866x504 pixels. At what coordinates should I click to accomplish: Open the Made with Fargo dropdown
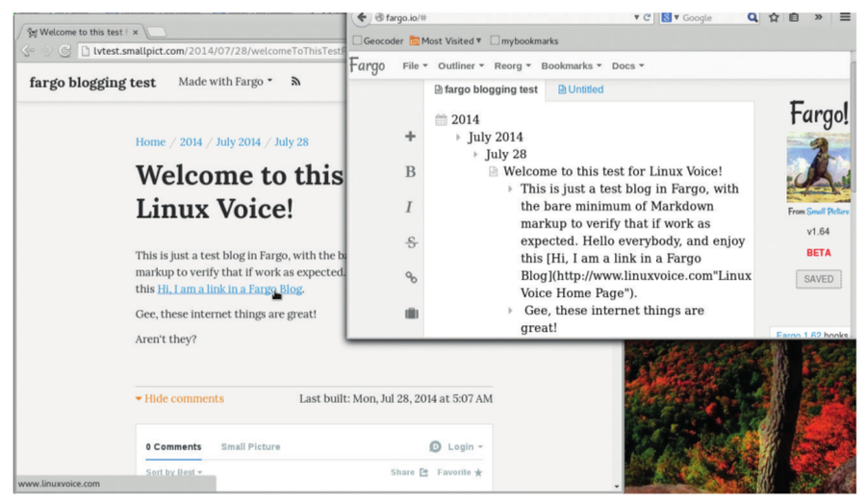click(x=225, y=82)
